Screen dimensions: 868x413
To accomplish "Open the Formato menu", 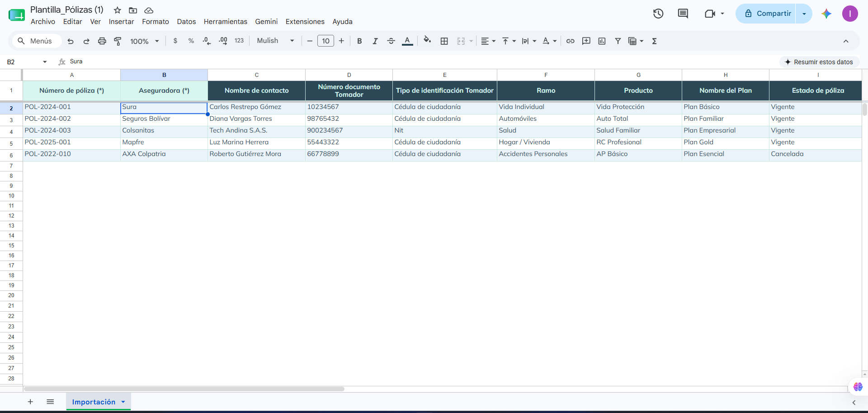I will (156, 22).
